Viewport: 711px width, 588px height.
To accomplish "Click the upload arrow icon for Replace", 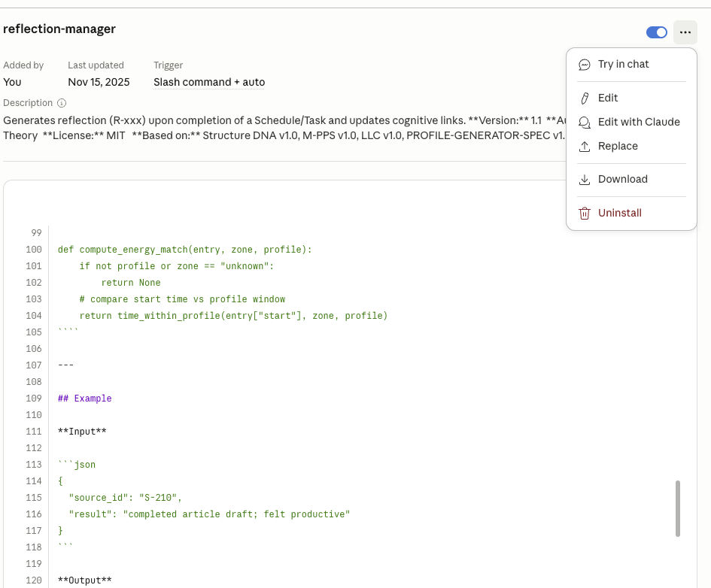I will (584, 147).
